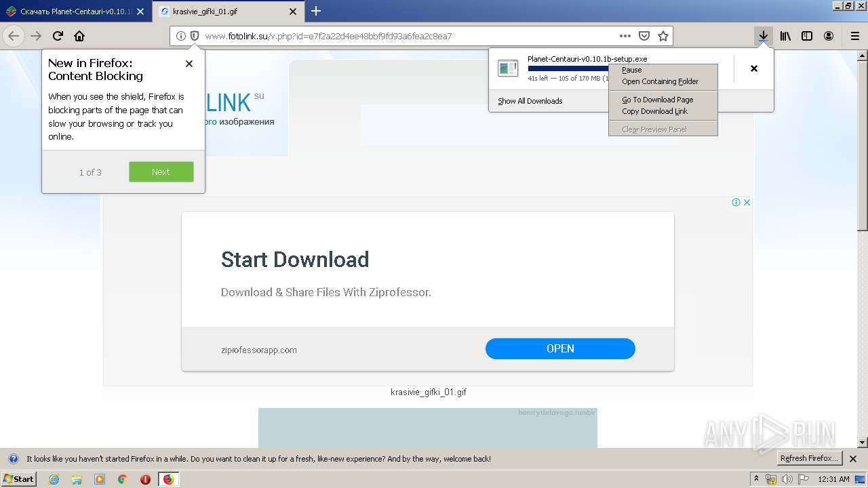Open the Firefox hamburger menu

tap(855, 36)
